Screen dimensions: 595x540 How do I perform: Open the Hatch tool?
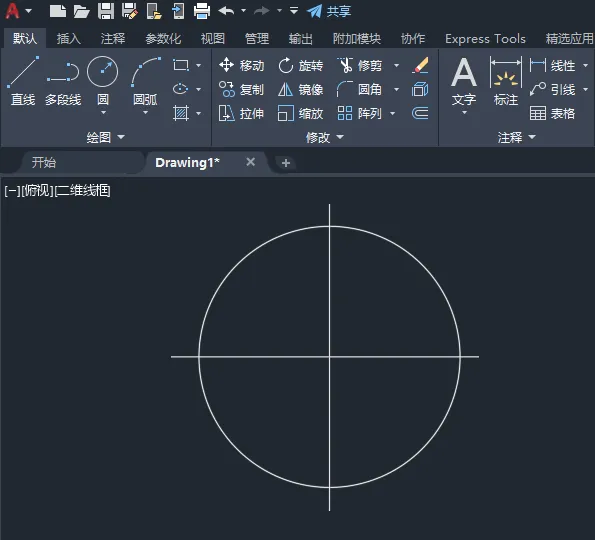[181, 113]
